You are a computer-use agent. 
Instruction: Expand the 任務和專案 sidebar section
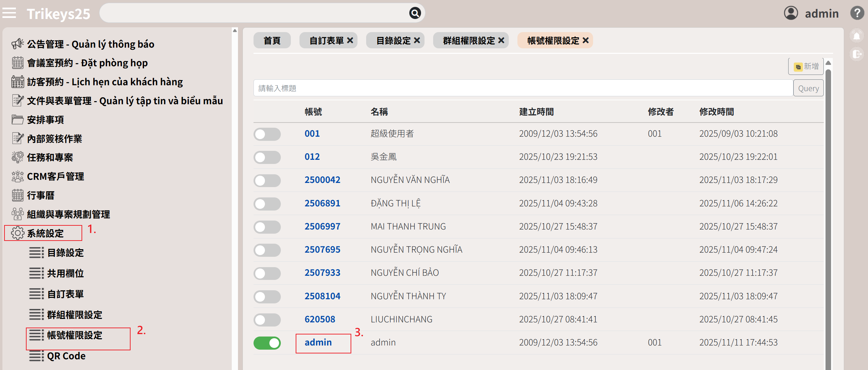tap(50, 157)
